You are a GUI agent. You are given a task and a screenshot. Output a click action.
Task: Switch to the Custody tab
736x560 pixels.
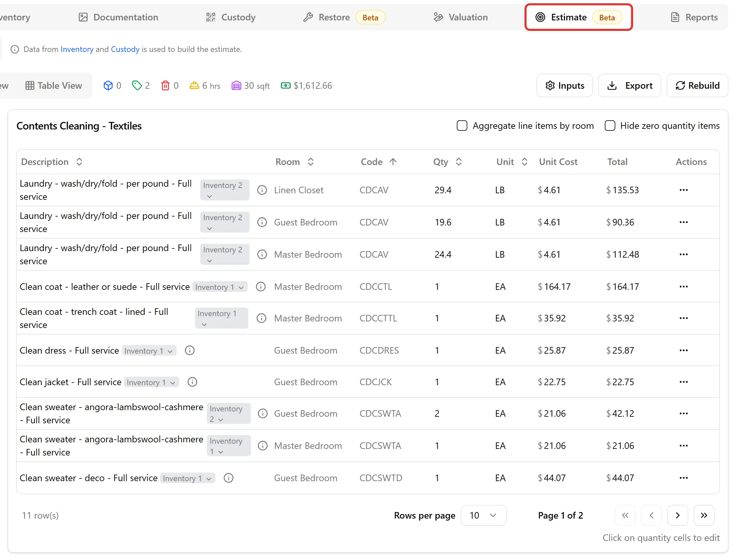[x=231, y=17]
